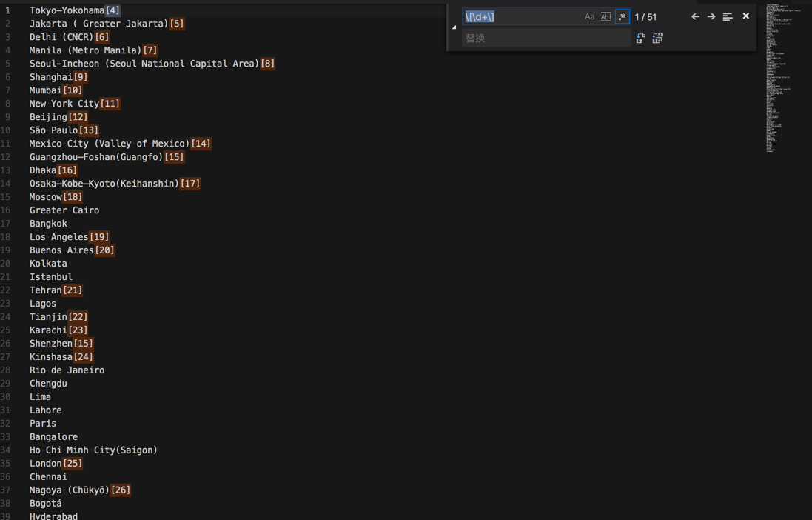This screenshot has height=520, width=812.
Task: Click the Lagos line
Action: pos(43,303)
